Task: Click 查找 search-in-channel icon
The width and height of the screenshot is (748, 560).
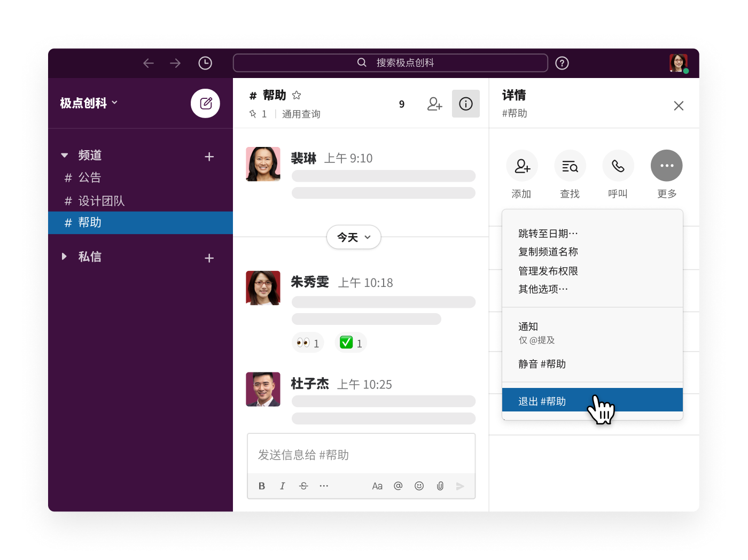Action: (570, 166)
